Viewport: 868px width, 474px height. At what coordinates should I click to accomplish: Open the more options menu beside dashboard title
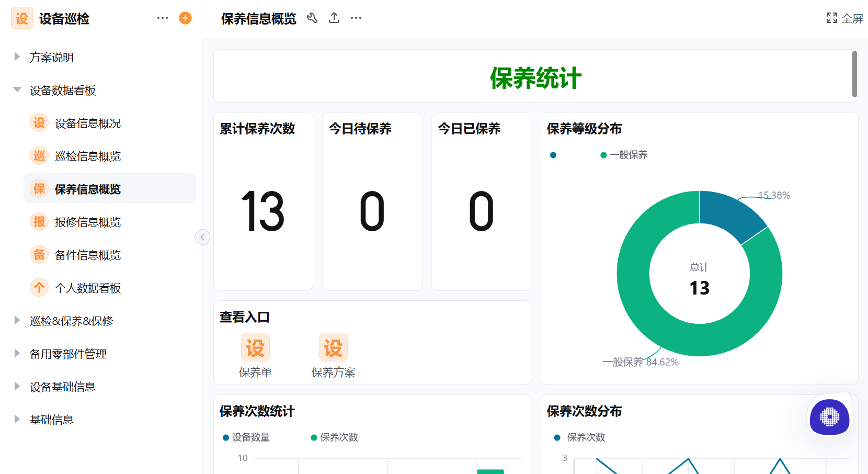tap(356, 18)
